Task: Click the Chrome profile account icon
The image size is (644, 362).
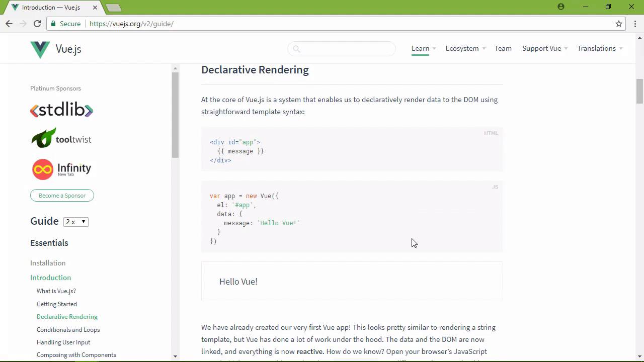Action: point(561,7)
